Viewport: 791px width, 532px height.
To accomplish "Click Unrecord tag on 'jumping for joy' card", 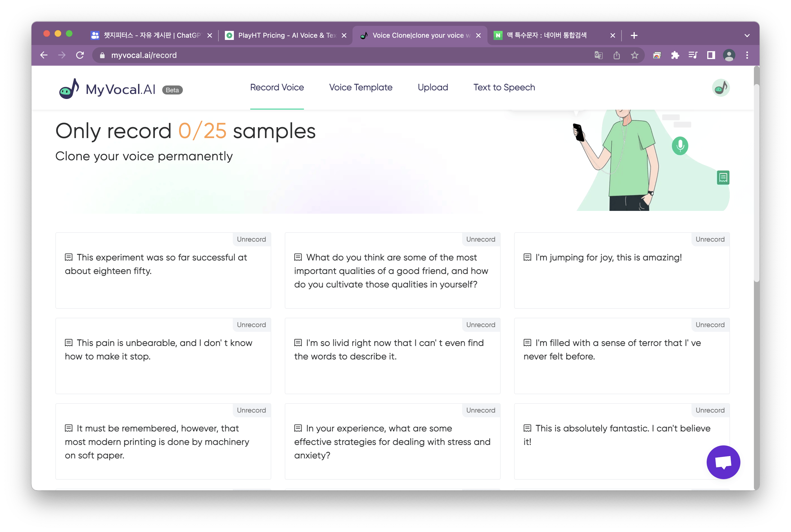I will pyautogui.click(x=710, y=239).
